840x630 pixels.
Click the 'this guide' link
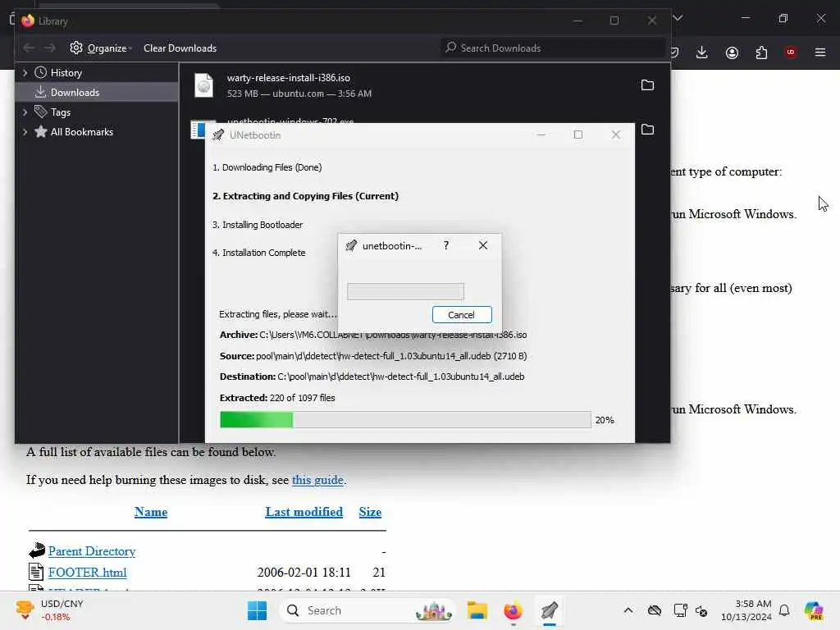pyautogui.click(x=317, y=479)
